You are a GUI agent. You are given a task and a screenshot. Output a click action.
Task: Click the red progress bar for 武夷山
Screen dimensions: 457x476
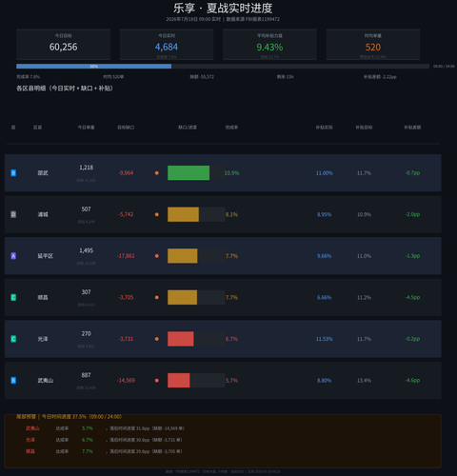179,381
